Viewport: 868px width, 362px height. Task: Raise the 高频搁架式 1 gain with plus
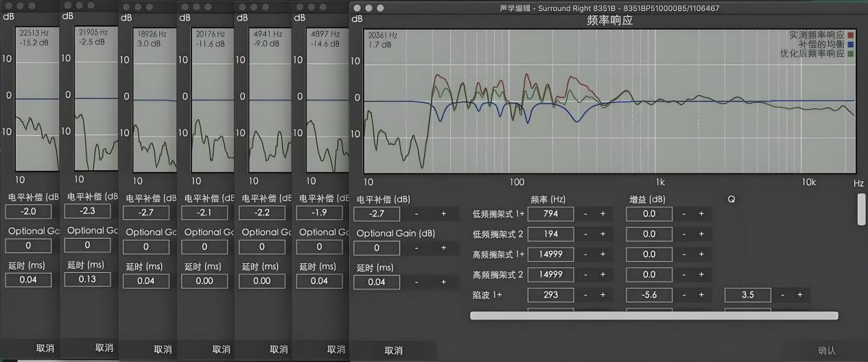701,254
